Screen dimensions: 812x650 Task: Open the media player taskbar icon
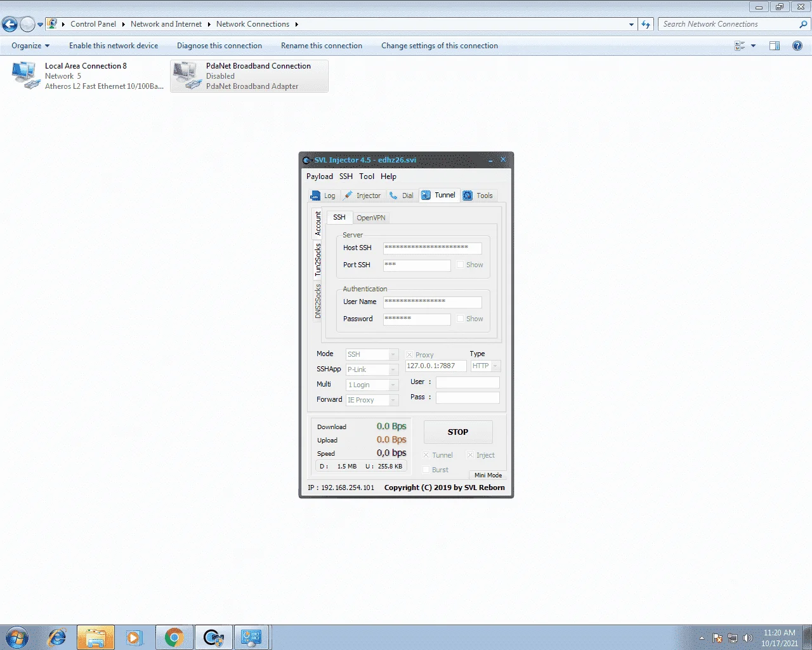pyautogui.click(x=134, y=637)
